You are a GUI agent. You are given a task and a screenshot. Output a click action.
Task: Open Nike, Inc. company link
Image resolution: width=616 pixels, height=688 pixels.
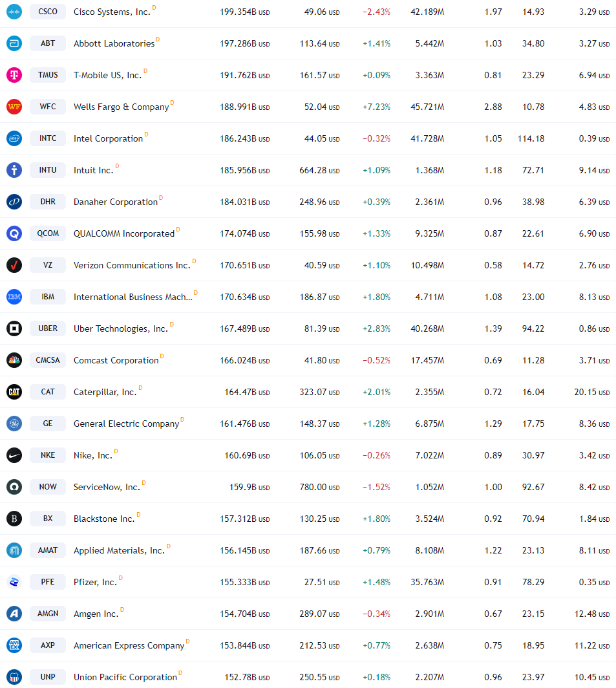[93, 455]
